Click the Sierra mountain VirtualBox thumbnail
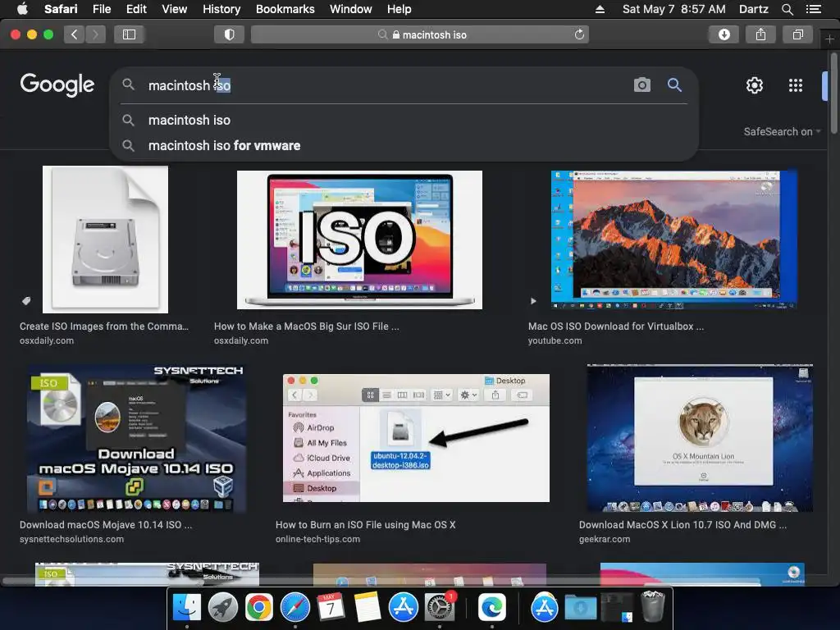840x630 pixels. [674, 240]
